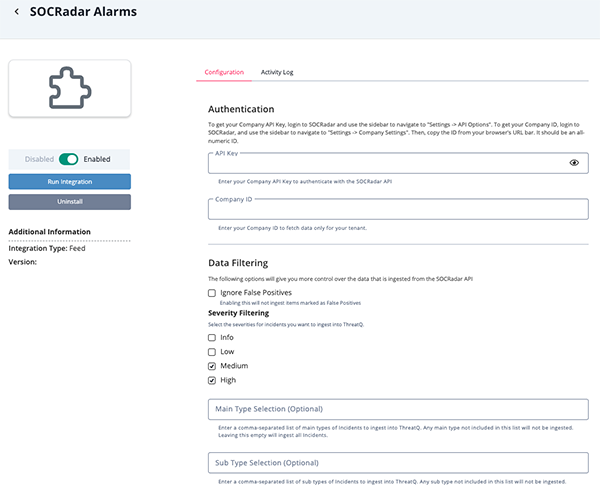Uncheck the High severity checkbox
This screenshot has height=492, width=600.
[212, 380]
